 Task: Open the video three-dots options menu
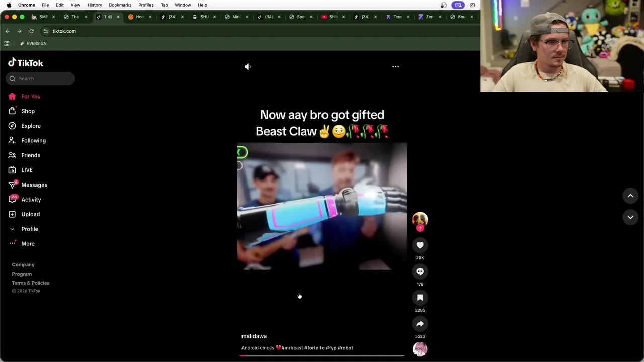click(x=395, y=66)
